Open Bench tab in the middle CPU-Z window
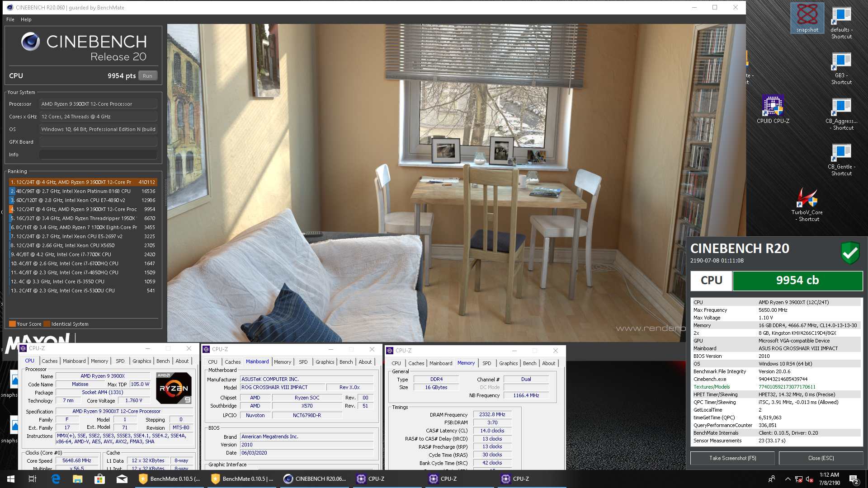Image resolution: width=868 pixels, height=488 pixels. coord(346,362)
